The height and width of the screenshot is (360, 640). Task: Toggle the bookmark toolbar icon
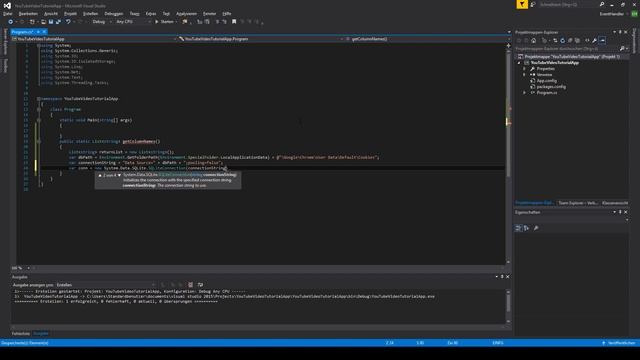point(234,22)
